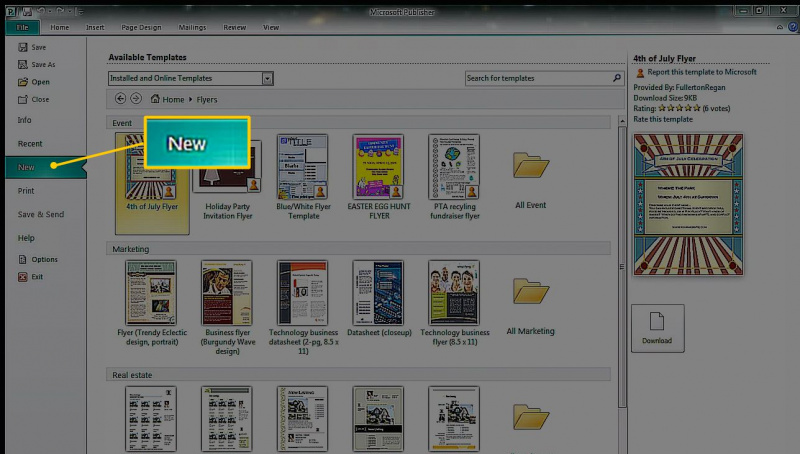Click 'Provided By: FullertonRegan' text

click(x=679, y=87)
